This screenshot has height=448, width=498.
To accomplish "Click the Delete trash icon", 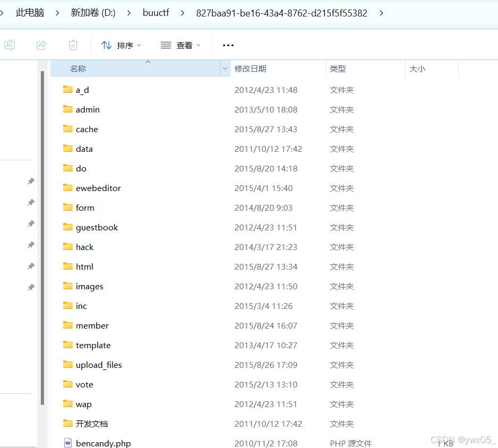I will tap(73, 45).
